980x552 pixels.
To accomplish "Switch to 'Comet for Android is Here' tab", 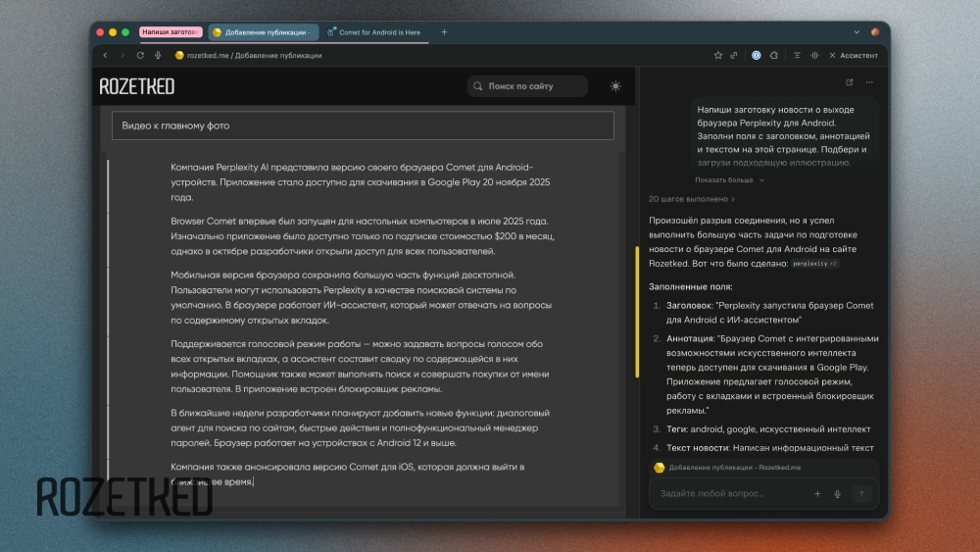I will 378,32.
